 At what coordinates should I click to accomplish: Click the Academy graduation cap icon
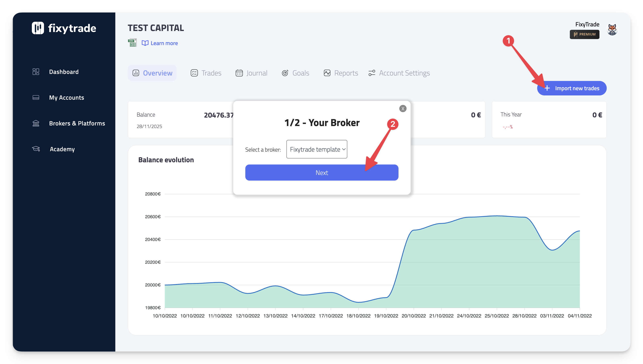(x=36, y=149)
